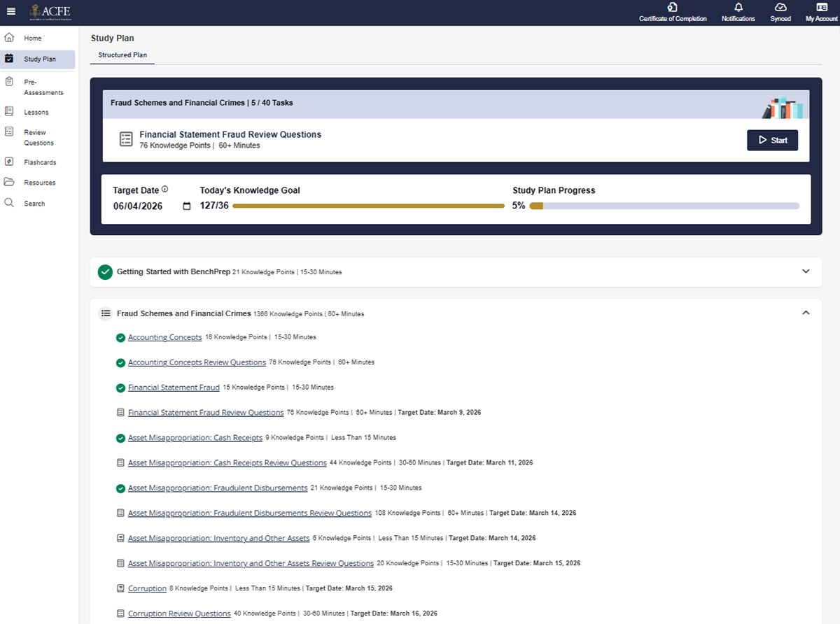
Task: Click the Study Plan Progress bar
Action: pyautogui.click(x=664, y=206)
